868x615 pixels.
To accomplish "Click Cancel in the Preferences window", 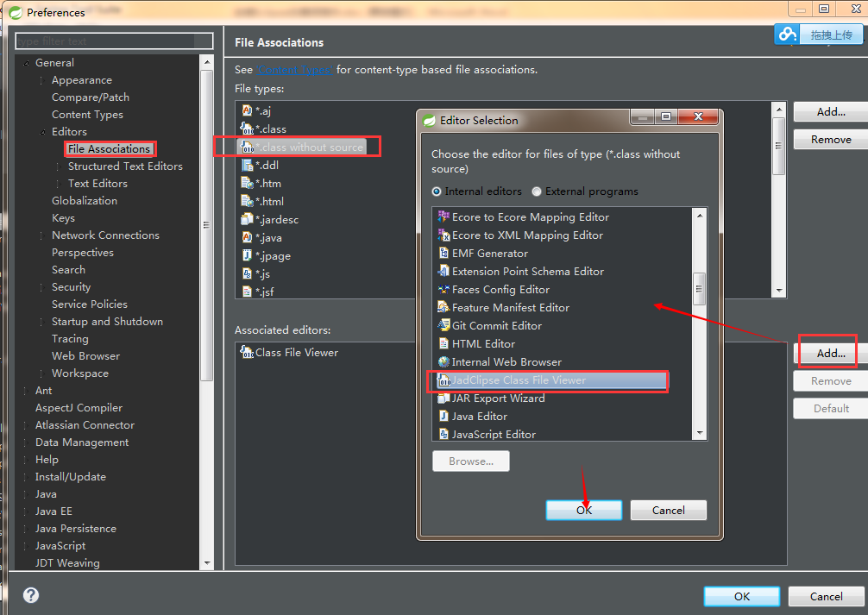I will [826, 596].
